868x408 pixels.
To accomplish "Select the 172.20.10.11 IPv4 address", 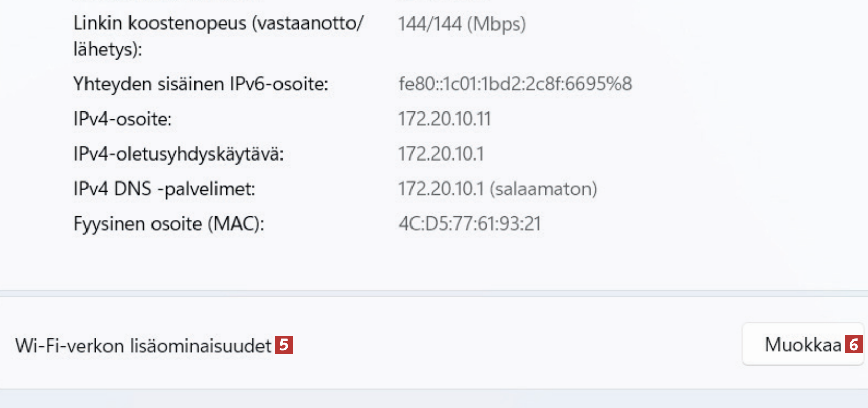I will [444, 119].
